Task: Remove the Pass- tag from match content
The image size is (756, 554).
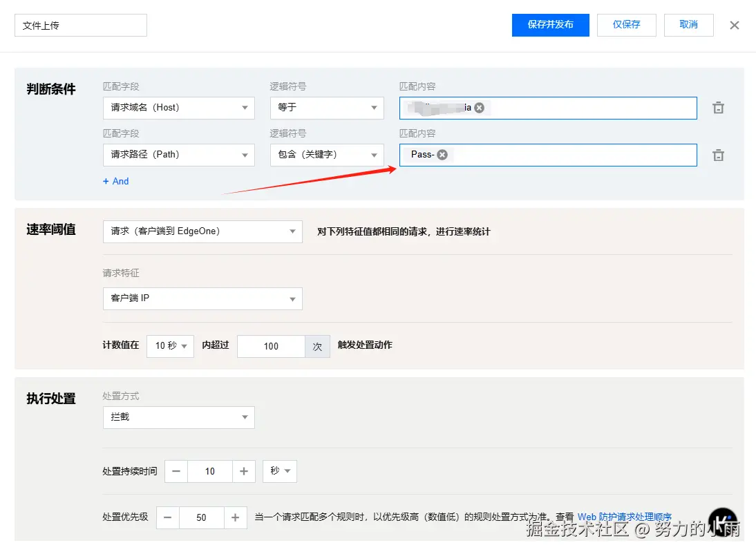Action: pos(442,155)
